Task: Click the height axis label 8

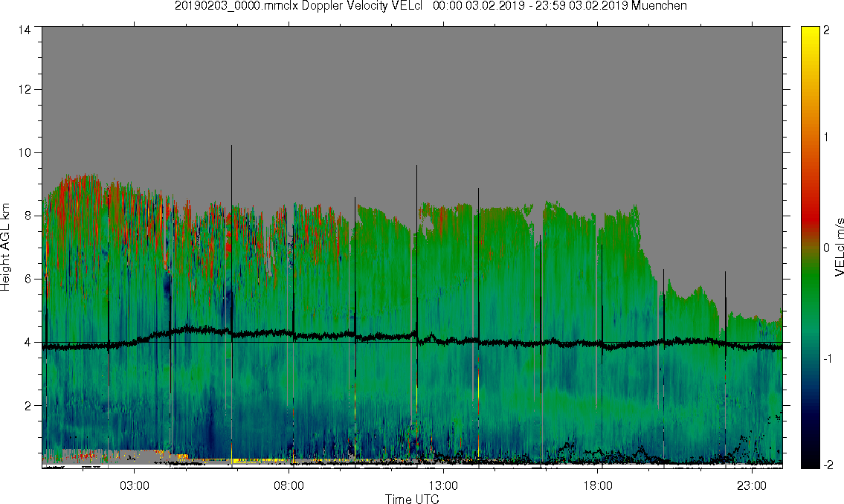Action: click(28, 216)
